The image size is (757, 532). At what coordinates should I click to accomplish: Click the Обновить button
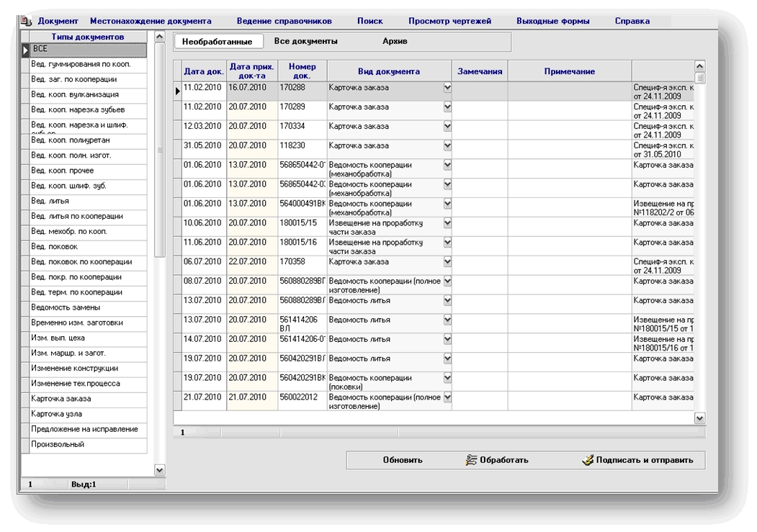(x=403, y=460)
